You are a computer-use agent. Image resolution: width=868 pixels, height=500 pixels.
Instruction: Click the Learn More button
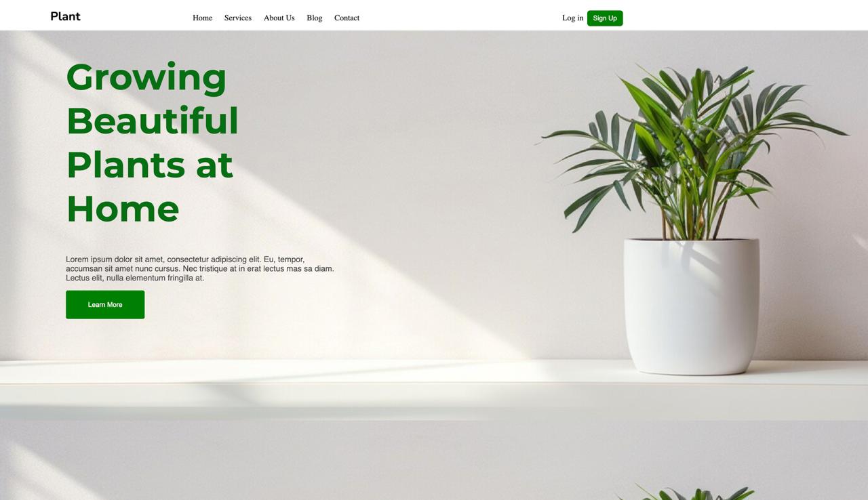[105, 305]
